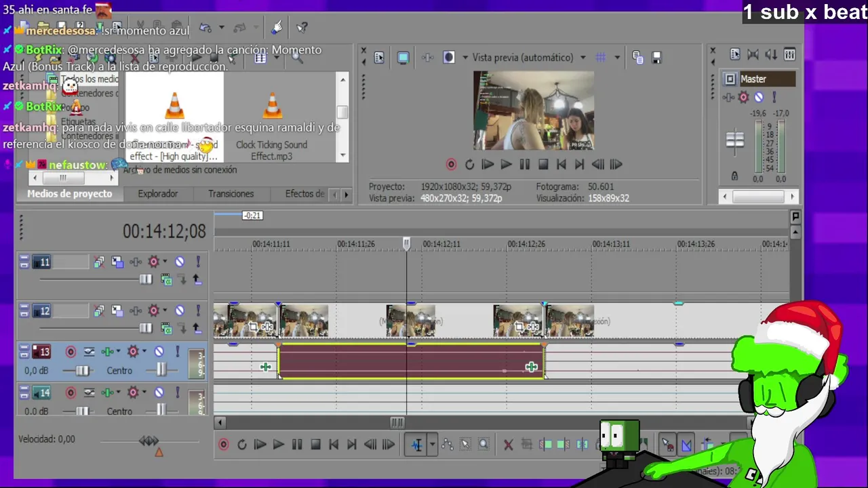Copy snapshot to clipboard in preview
The width and height of the screenshot is (868, 488).
[x=637, y=58]
